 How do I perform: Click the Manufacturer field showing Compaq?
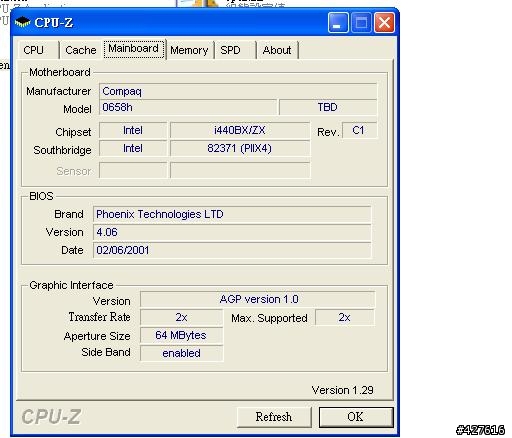click(x=238, y=91)
